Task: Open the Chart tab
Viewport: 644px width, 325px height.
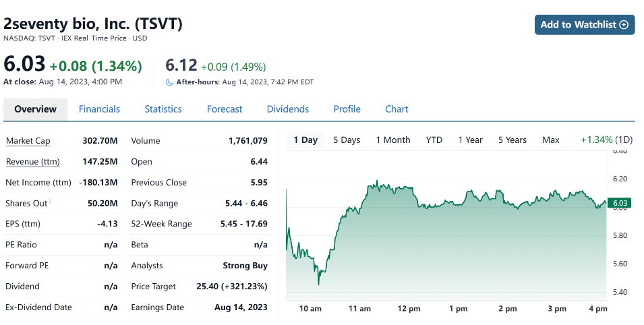Action: click(397, 109)
